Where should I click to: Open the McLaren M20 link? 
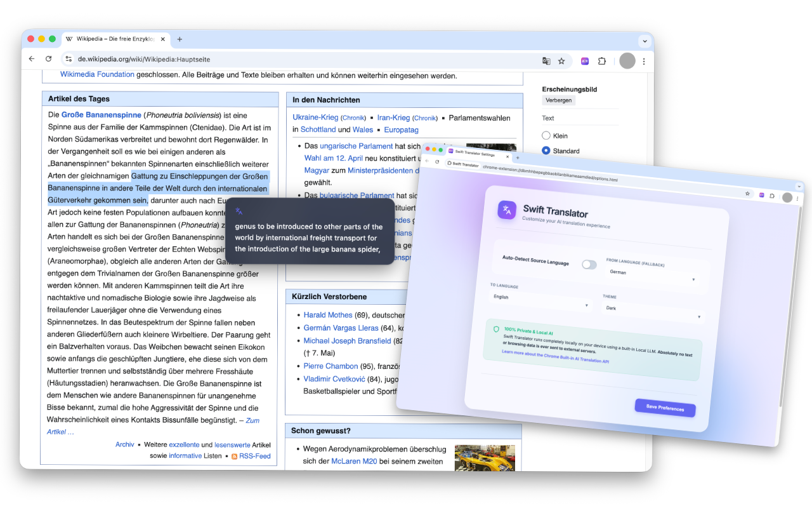click(x=354, y=461)
